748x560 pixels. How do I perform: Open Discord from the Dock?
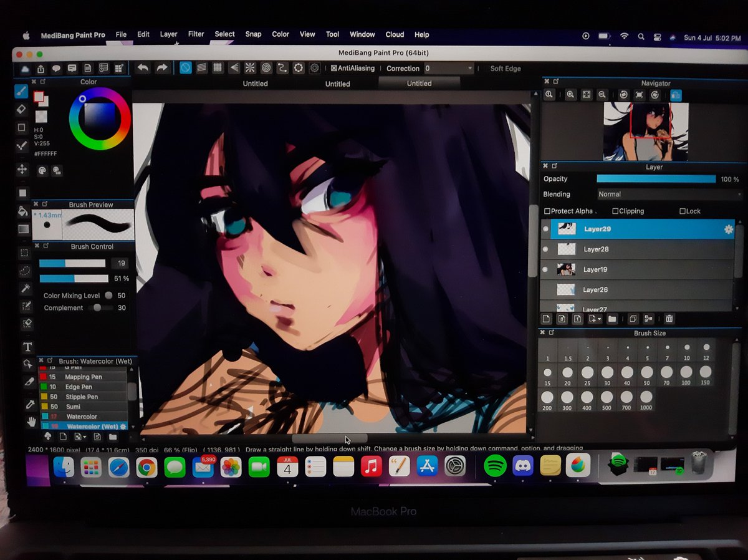click(x=523, y=466)
